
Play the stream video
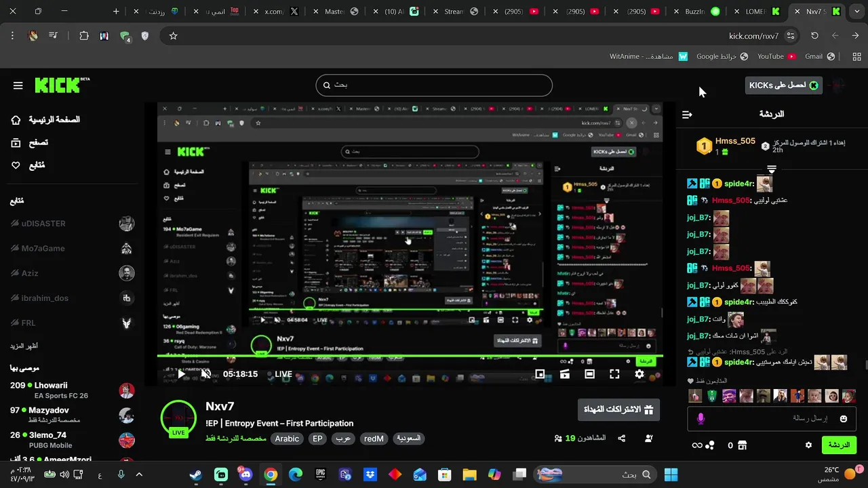181,373
